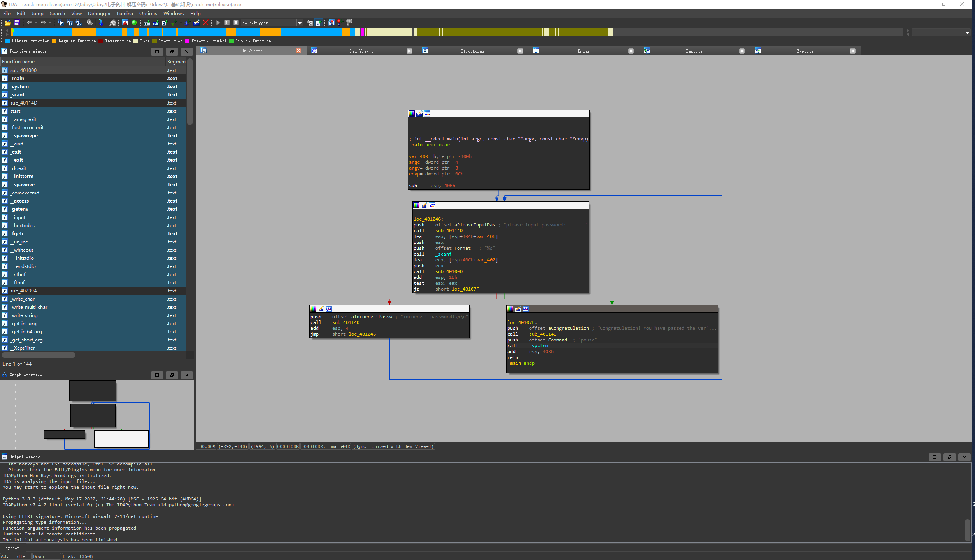
Task: Close the Structures tab
Action: 520,51
